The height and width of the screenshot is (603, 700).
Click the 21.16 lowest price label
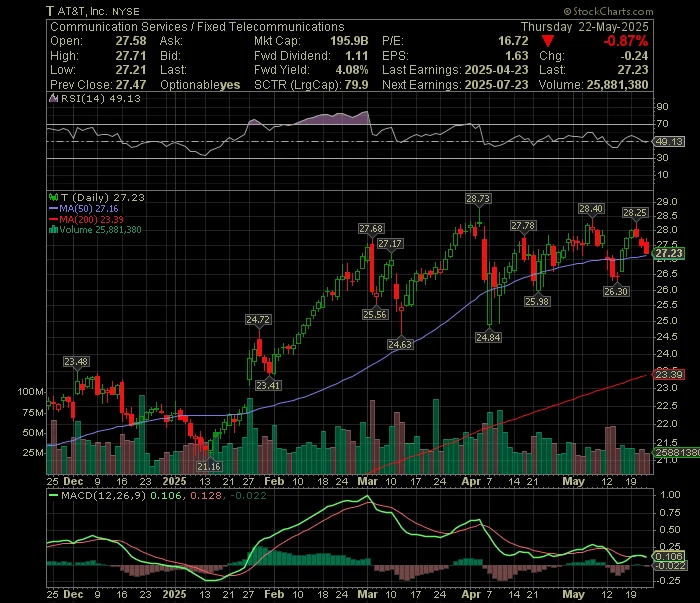tap(209, 467)
